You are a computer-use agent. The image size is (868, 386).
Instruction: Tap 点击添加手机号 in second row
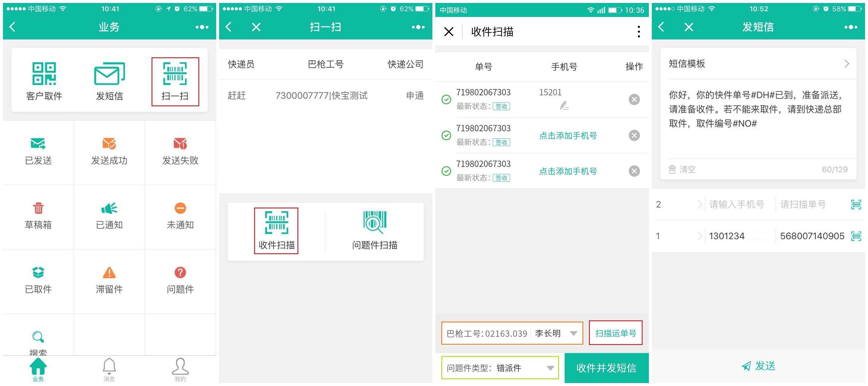point(568,136)
